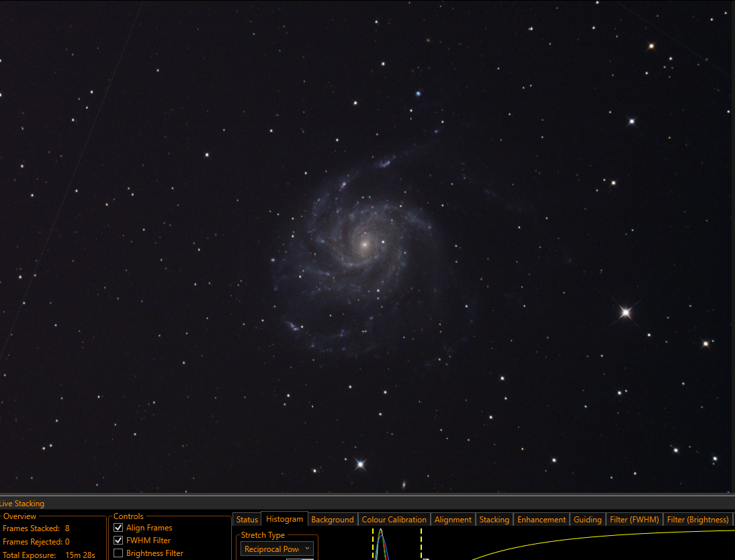
Task: Select the Histogram tab
Action: [285, 519]
